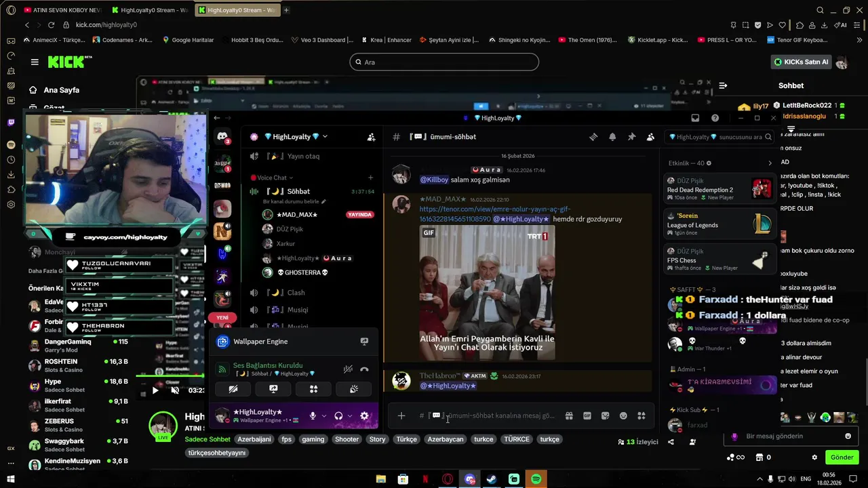Toggle Discord noise suppression
Screen dimensions: 868x488
348,369
